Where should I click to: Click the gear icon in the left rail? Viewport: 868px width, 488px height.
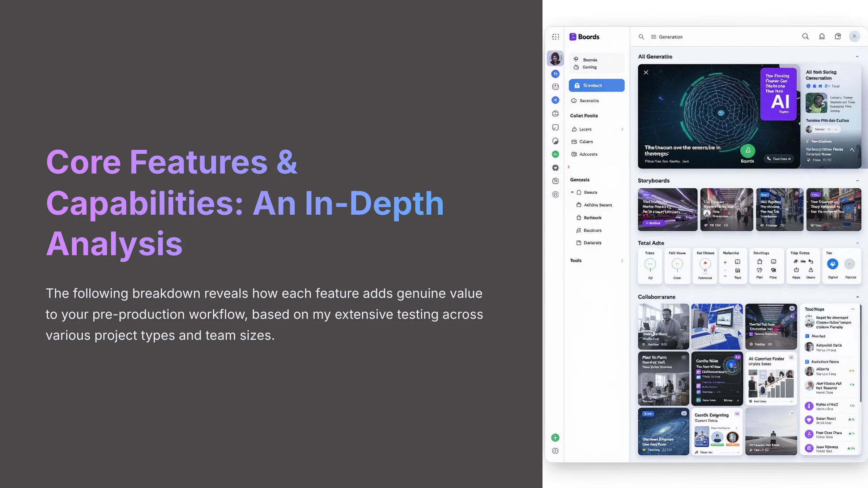(556, 168)
